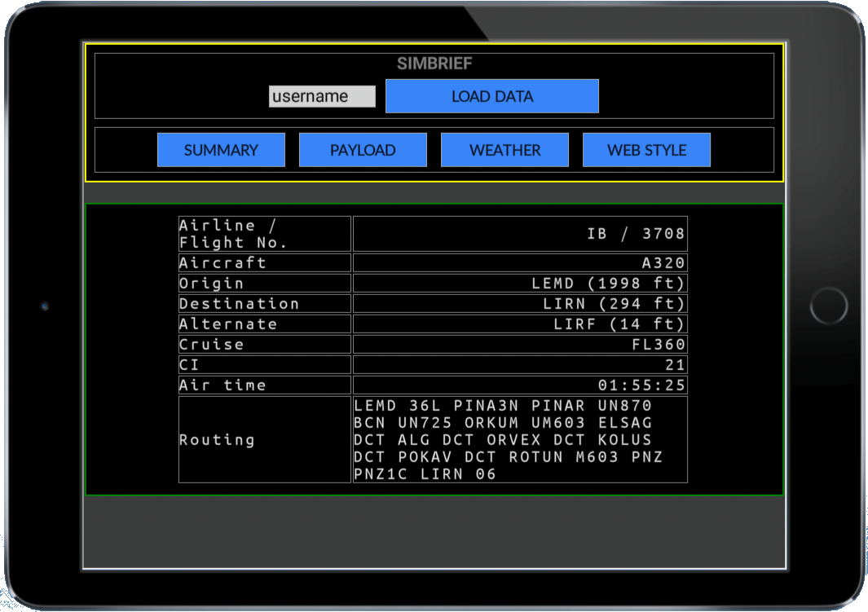Switch to the PAYLOAD view

pyautogui.click(x=363, y=150)
